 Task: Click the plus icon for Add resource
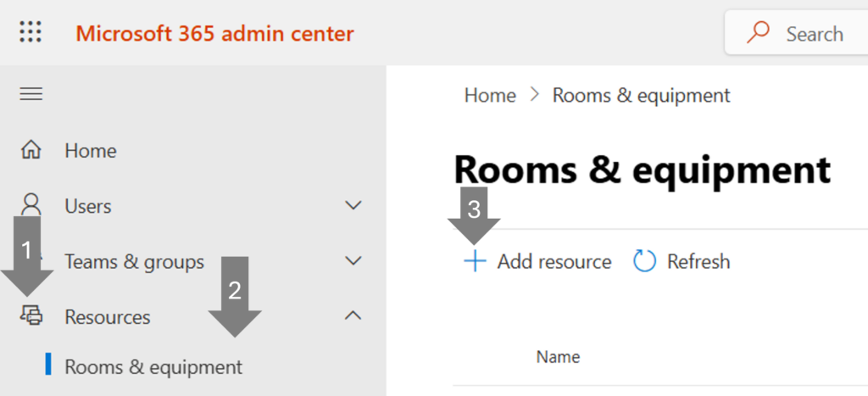(475, 261)
